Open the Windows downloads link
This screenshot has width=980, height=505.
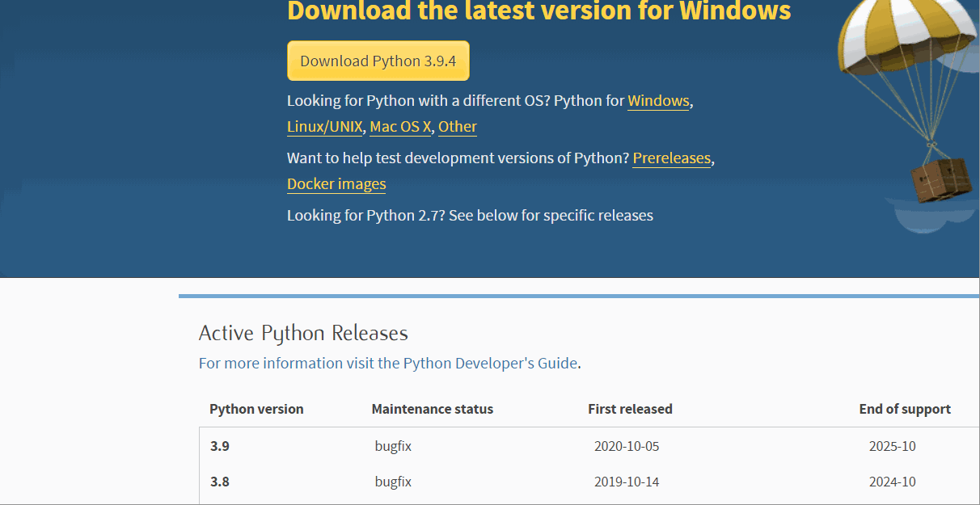[x=658, y=101]
